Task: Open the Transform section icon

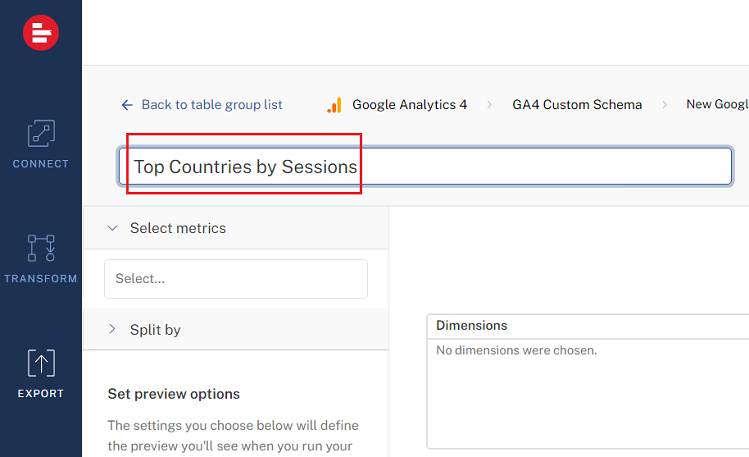Action: (x=41, y=248)
